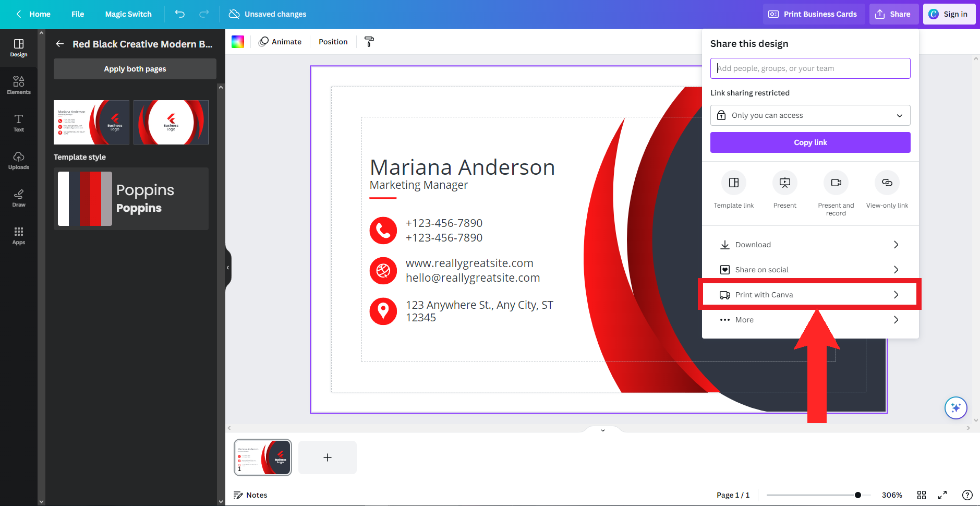The image size is (980, 506).
Task: Click the copy style paint roller icon
Action: 369,42
